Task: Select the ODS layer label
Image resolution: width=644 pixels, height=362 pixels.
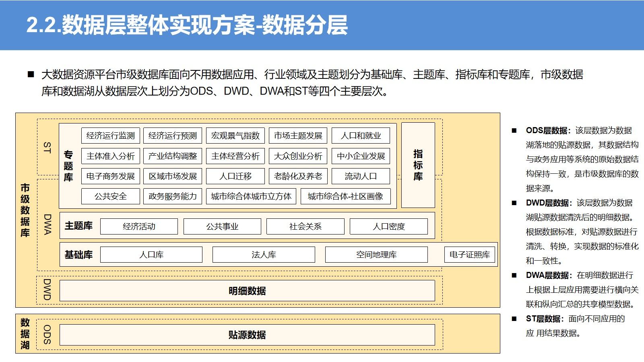Action: pos(47,334)
